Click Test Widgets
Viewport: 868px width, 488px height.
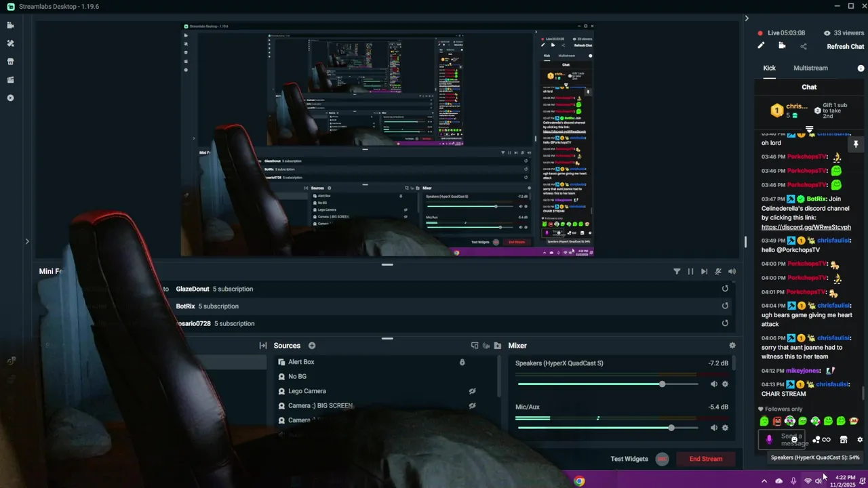(629, 459)
